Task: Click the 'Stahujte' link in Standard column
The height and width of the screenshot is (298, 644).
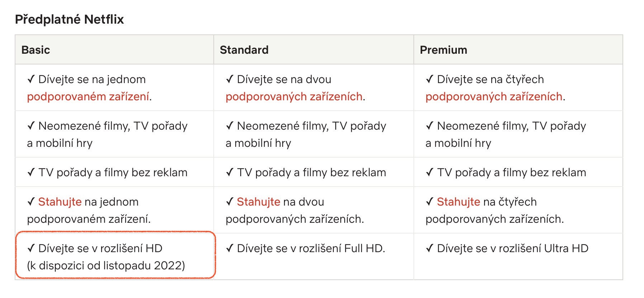Action: tap(259, 202)
